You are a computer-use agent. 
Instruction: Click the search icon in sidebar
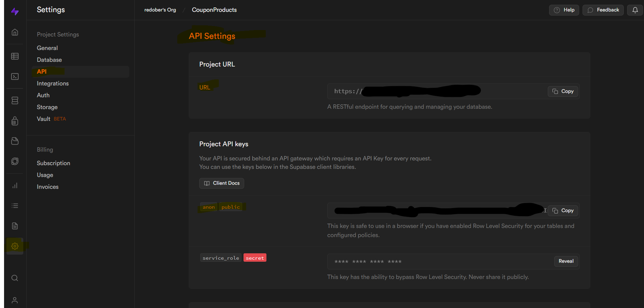pos(15,278)
